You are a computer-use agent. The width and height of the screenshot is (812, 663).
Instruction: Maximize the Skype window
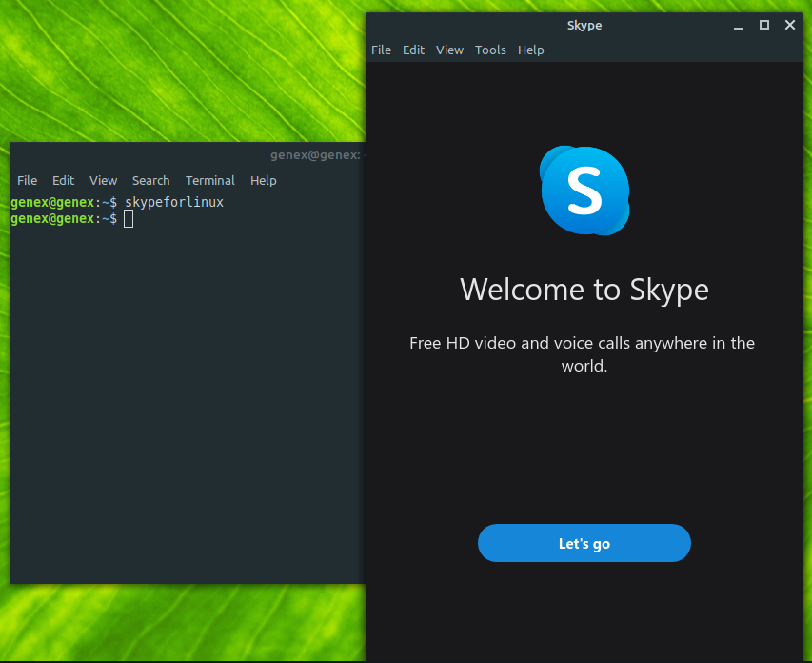pos(763,25)
